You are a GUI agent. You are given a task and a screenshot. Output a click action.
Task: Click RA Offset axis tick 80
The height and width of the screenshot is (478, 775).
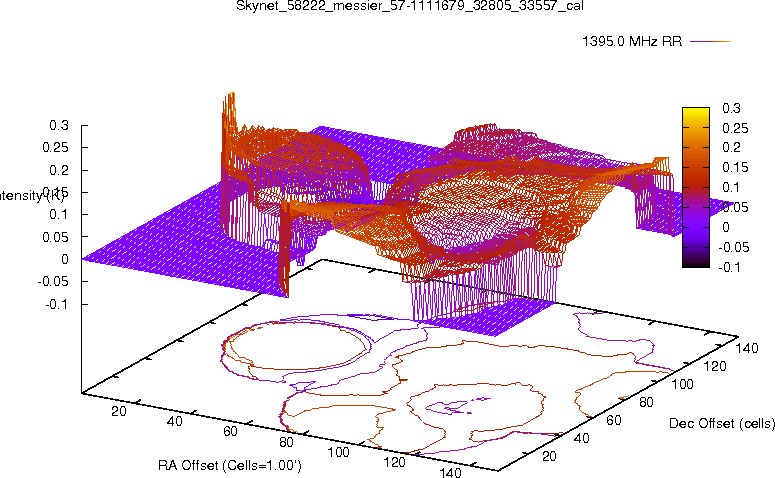pos(286,442)
